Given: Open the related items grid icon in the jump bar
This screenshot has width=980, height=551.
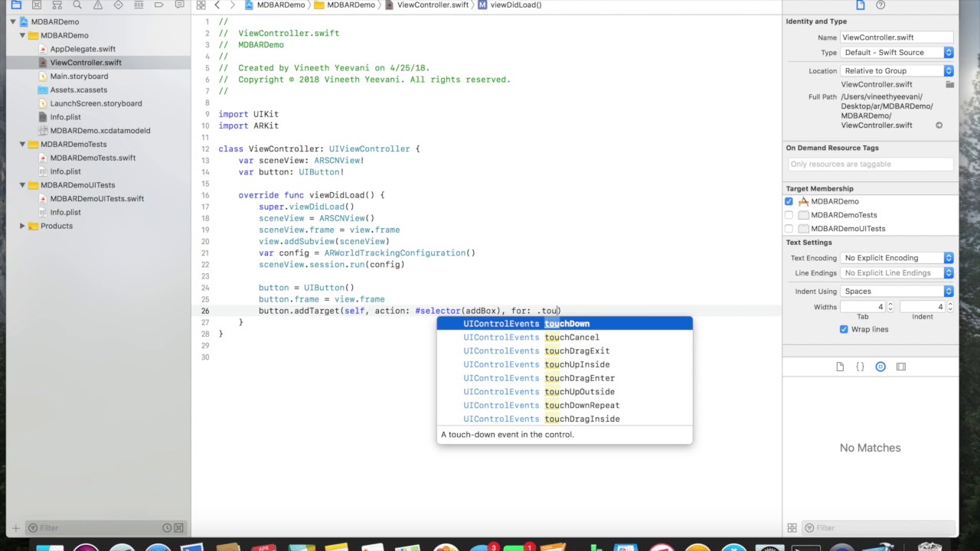Looking at the screenshot, I should coord(201,5).
